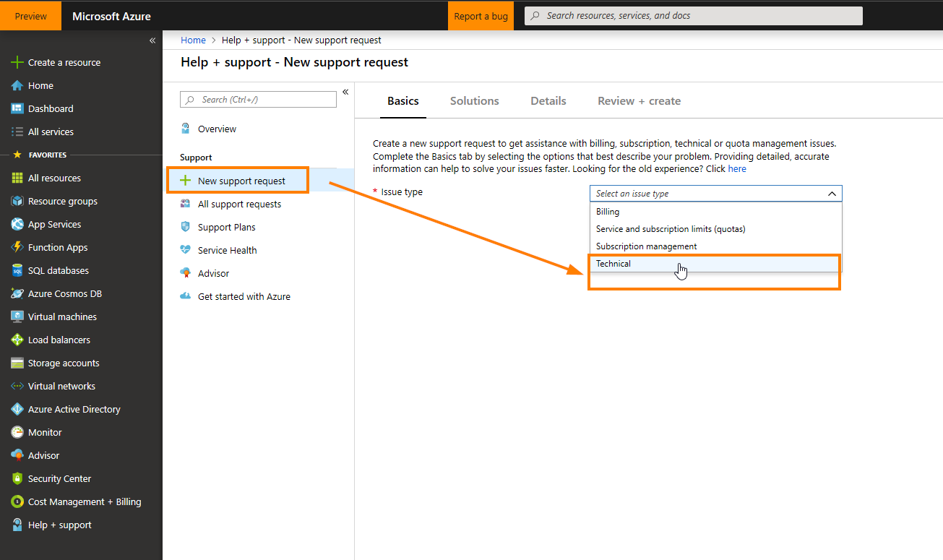Open All support requests text in the Support menu

[240, 204]
